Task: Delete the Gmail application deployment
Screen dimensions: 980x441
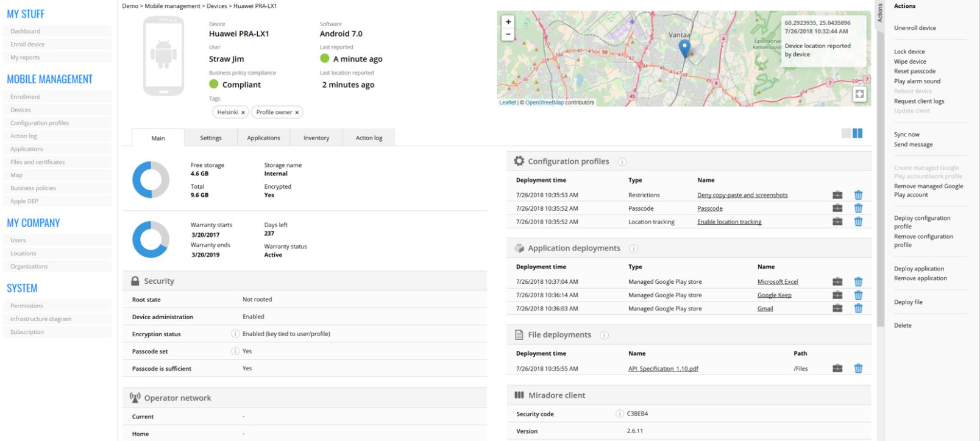Action: pyautogui.click(x=858, y=308)
